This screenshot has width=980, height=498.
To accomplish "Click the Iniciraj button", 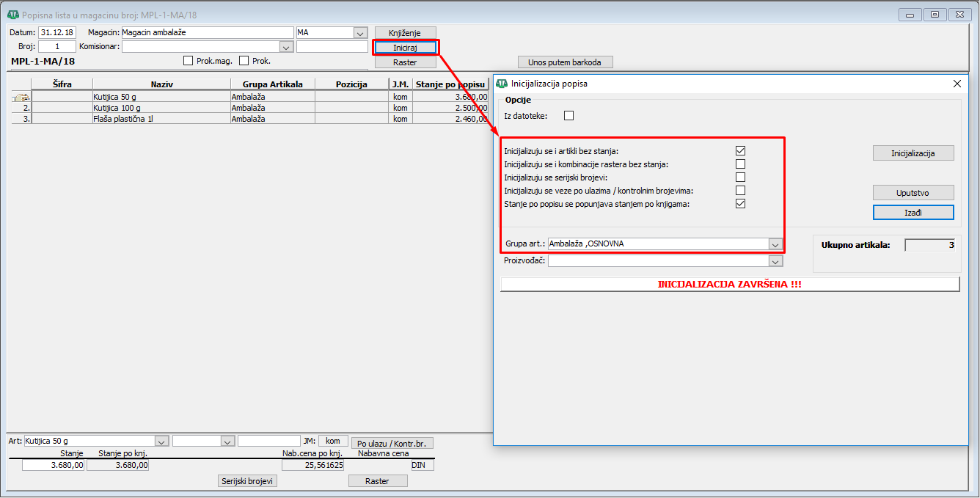I will 405,48.
